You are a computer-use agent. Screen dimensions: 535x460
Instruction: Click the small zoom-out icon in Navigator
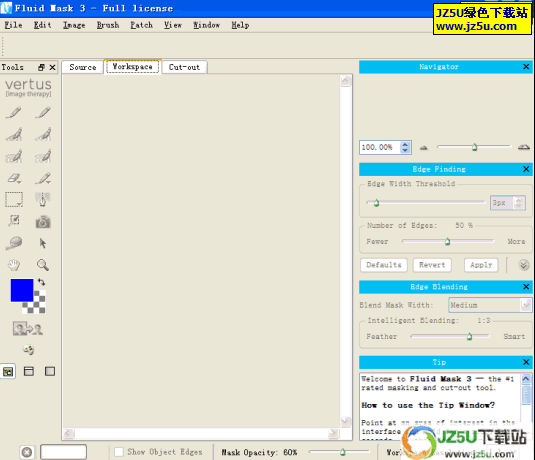(423, 147)
